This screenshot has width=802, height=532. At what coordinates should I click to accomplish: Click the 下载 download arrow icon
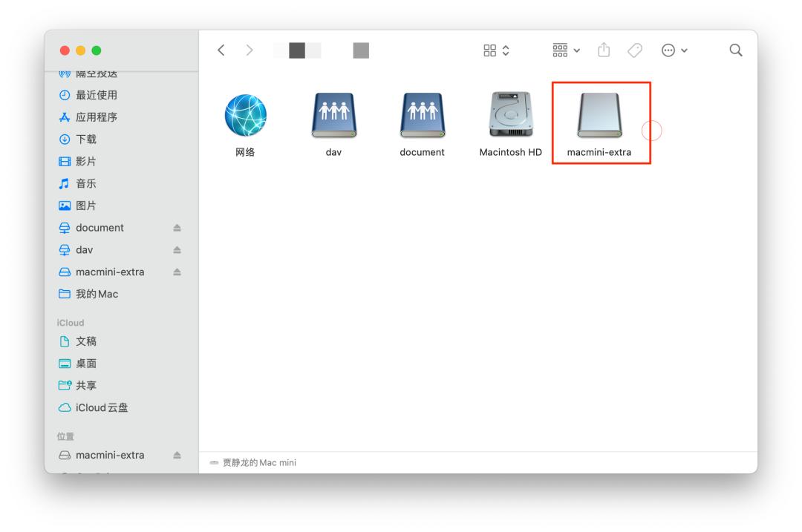(x=65, y=139)
